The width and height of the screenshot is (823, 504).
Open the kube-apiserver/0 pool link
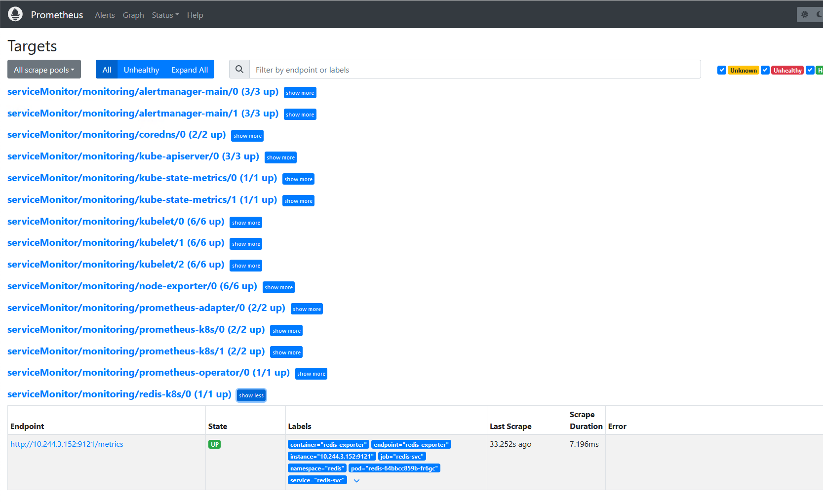[133, 156]
